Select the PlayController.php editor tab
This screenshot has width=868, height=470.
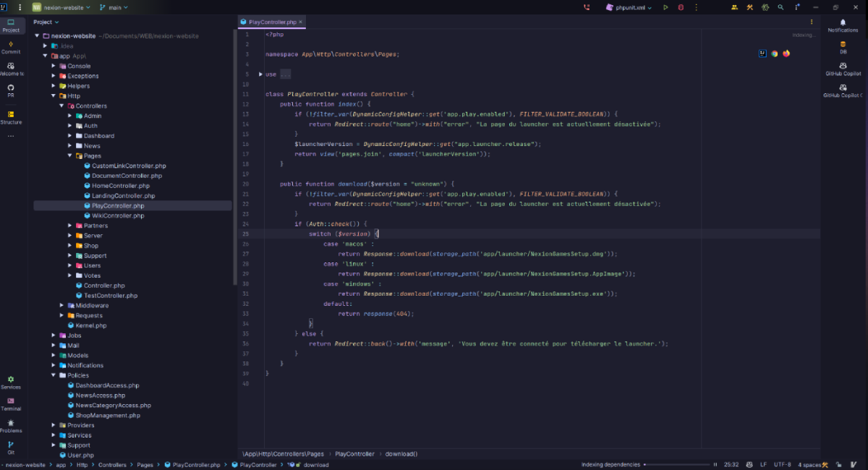click(x=273, y=22)
